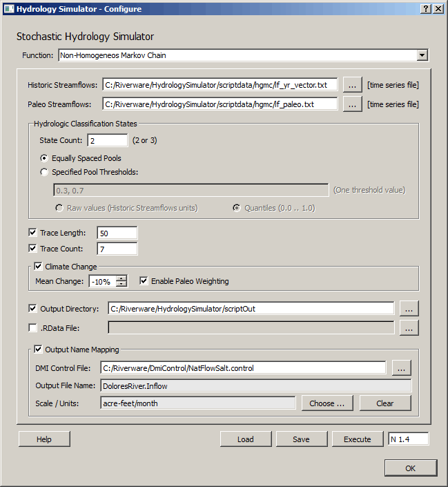Screen dimensions: 448x487
Task: Click the Load button
Action: point(246,439)
